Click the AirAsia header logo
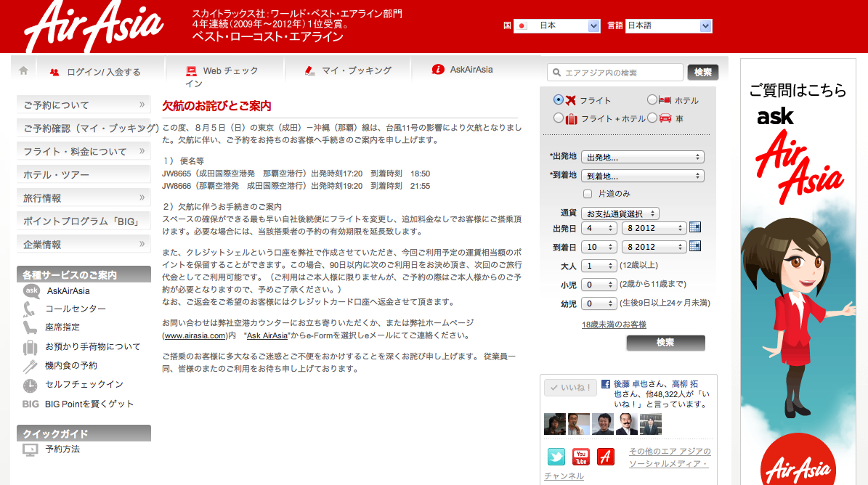868x485 pixels. 94,27
